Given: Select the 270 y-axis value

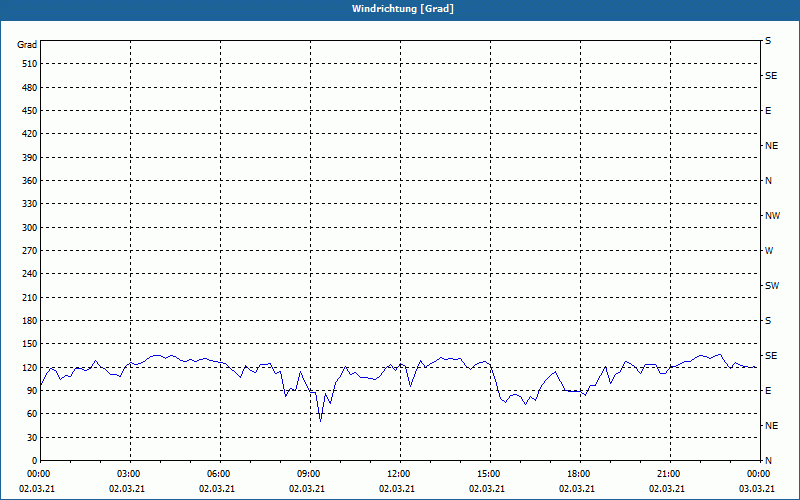Looking at the screenshot, I should (30, 251).
